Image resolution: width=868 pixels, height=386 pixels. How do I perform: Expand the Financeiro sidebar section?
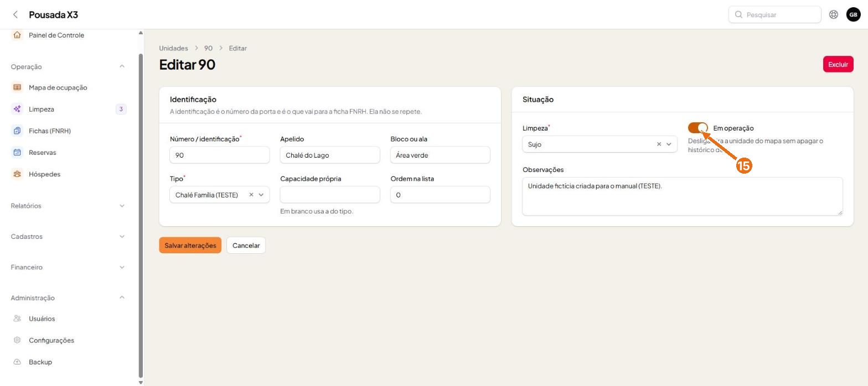coord(69,267)
